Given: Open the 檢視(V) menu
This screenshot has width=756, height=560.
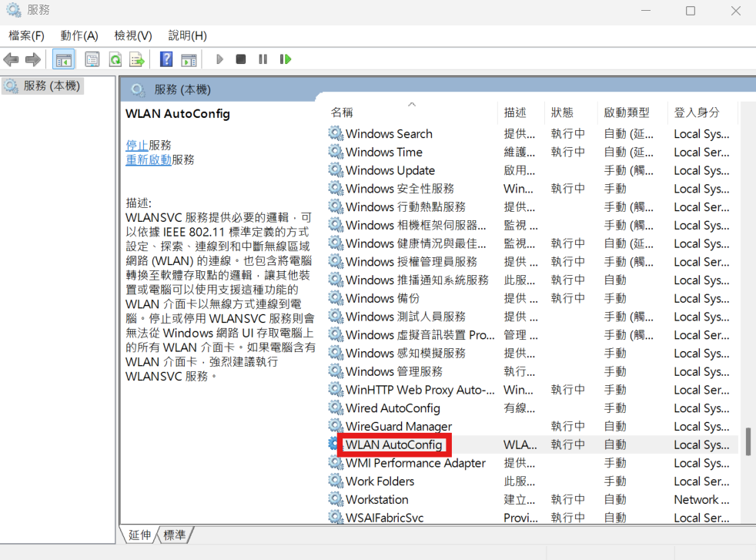Looking at the screenshot, I should pyautogui.click(x=133, y=35).
